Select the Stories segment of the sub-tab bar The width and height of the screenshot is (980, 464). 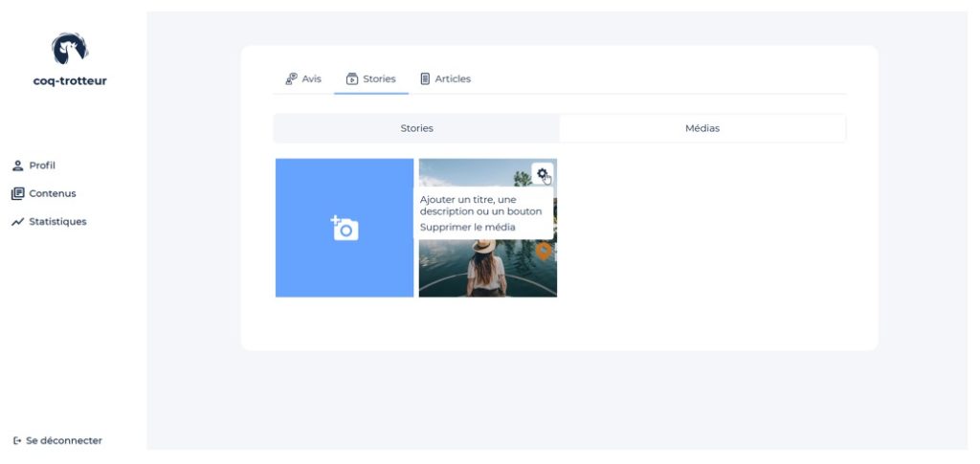[x=417, y=128]
